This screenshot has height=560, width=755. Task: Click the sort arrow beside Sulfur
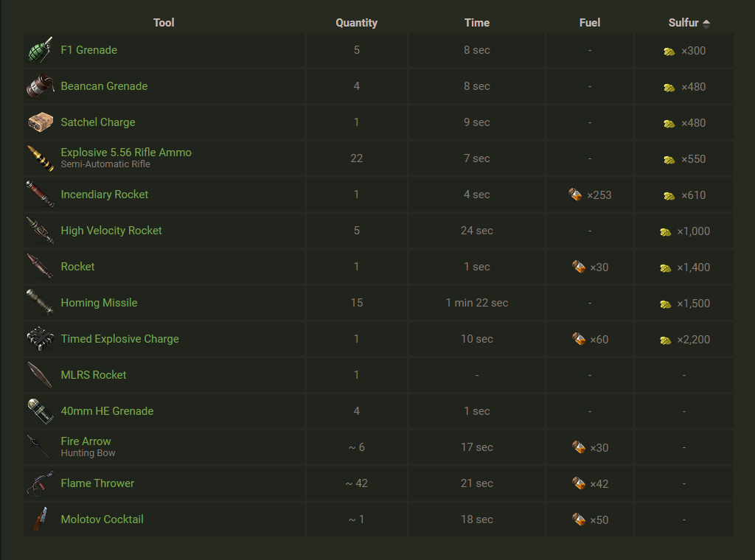pyautogui.click(x=706, y=24)
